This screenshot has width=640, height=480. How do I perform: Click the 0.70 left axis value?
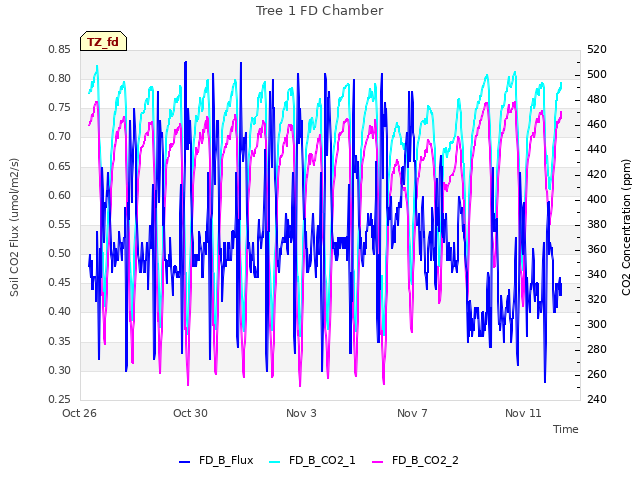tap(60, 137)
